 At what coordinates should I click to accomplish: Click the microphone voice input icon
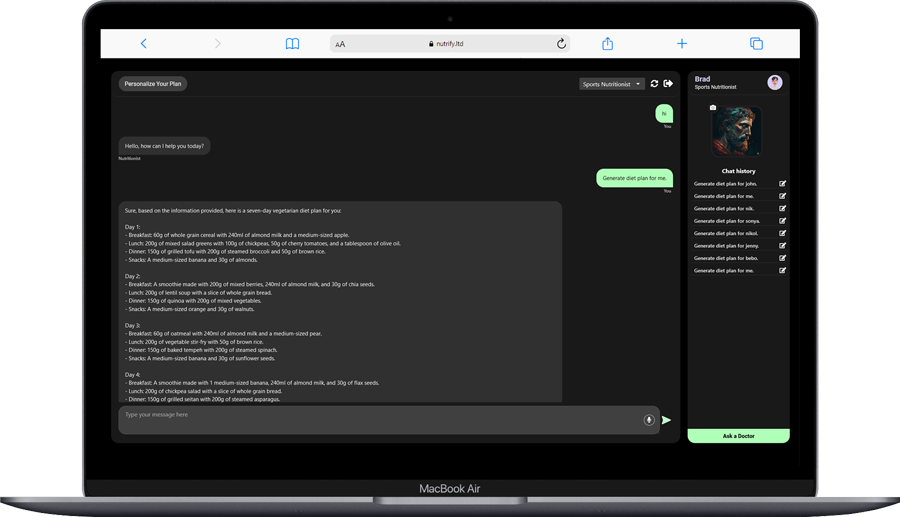(x=649, y=420)
